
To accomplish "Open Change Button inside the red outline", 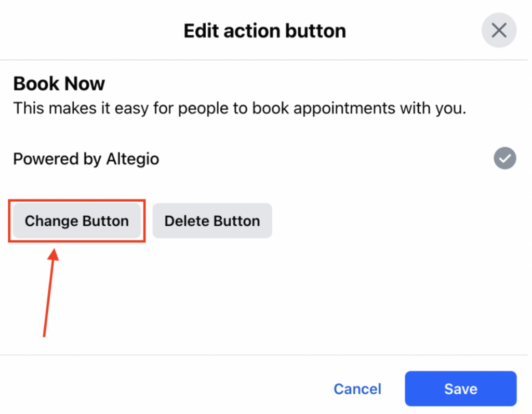I will click(77, 221).
